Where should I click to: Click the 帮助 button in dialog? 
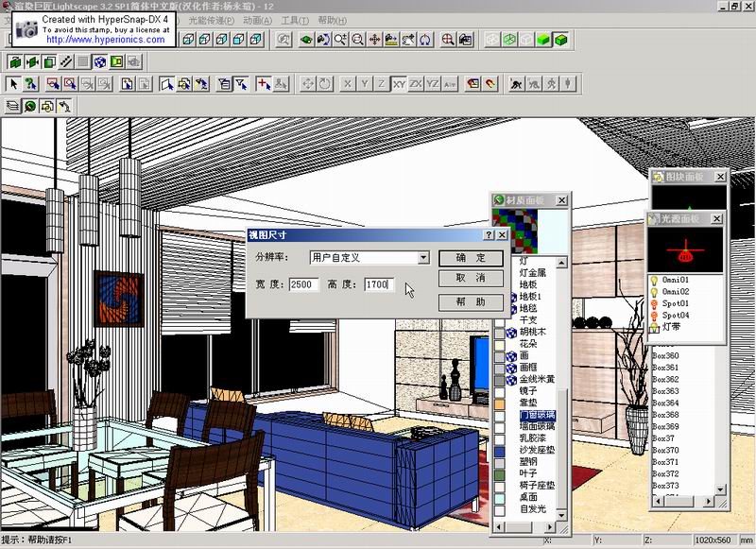click(x=471, y=302)
